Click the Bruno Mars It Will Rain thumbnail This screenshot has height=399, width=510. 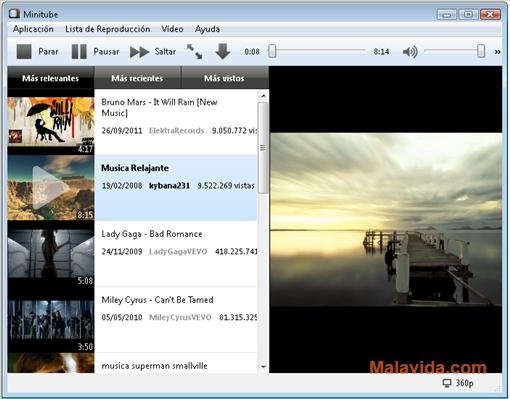(51, 122)
